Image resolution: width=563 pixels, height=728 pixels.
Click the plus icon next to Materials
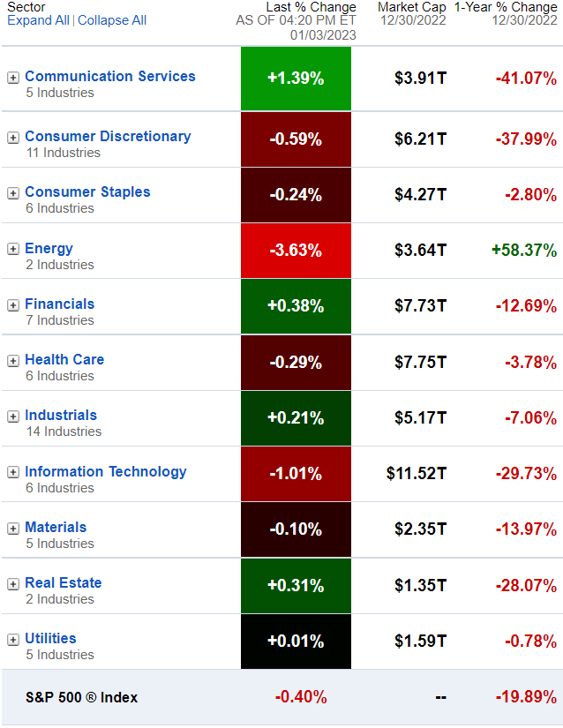click(13, 529)
